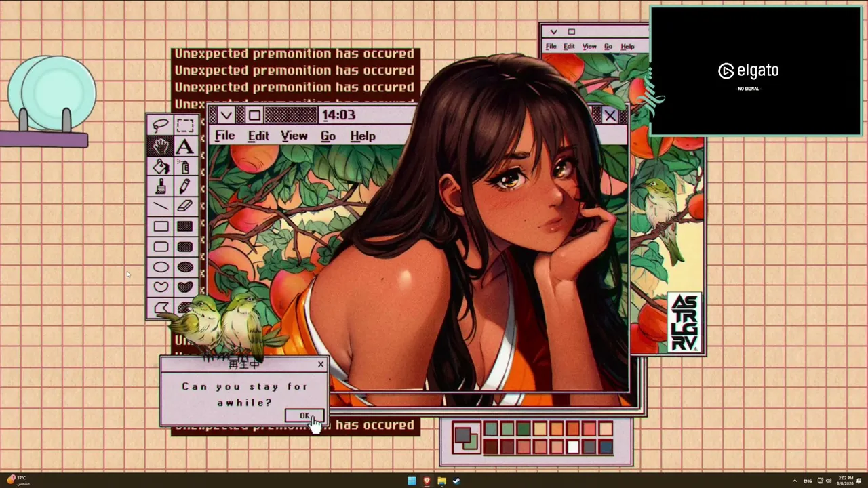Pick the Text tool marked A
Image resolution: width=868 pixels, height=488 pixels.
[x=184, y=146]
